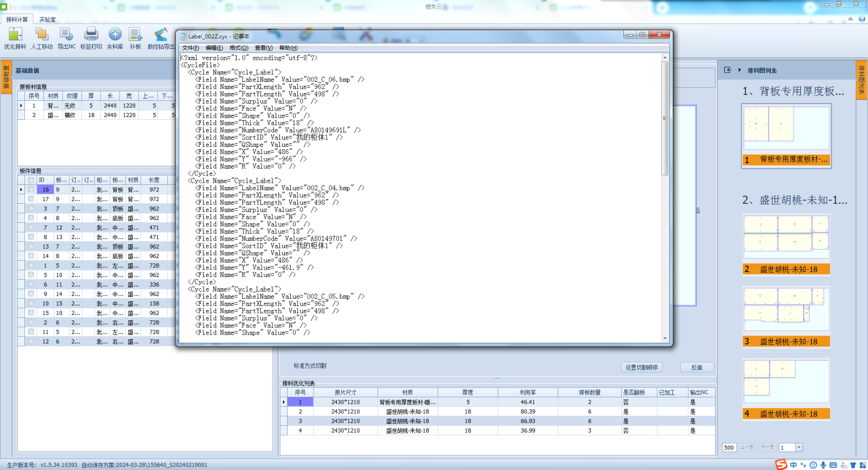Click the 利用率 cell showing 36.99

[528, 430]
